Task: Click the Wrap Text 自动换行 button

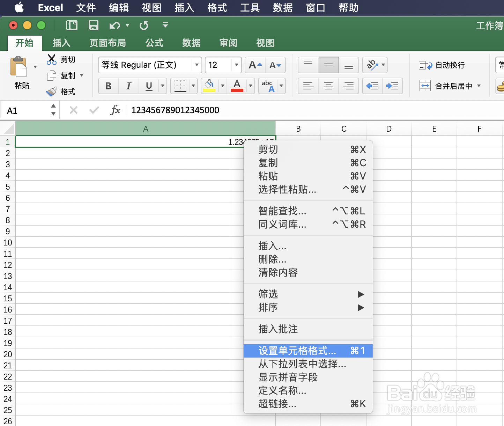Action: click(442, 65)
